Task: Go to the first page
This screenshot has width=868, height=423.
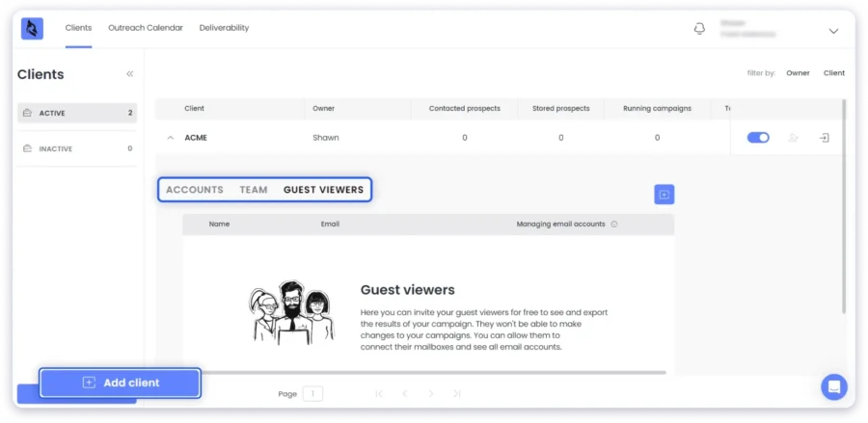Action: click(x=379, y=394)
